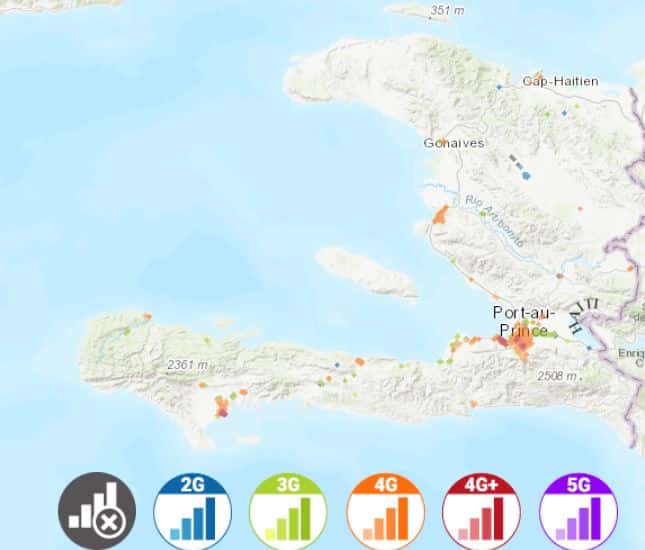Screen dimensions: 645x550
Task: Click Tortuga island near the 351 m label
Action: pos(415,12)
